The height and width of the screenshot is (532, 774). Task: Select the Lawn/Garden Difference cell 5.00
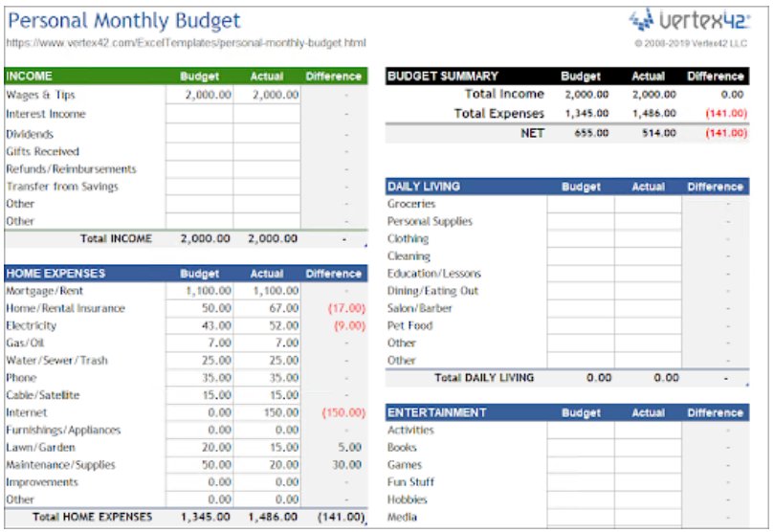[x=333, y=448]
